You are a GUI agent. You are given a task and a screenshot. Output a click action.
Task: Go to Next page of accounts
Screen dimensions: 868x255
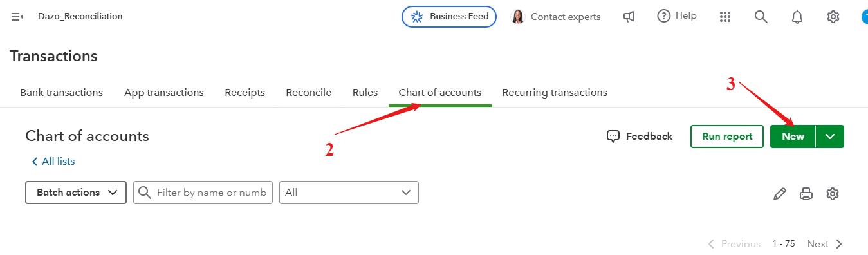pos(824,244)
